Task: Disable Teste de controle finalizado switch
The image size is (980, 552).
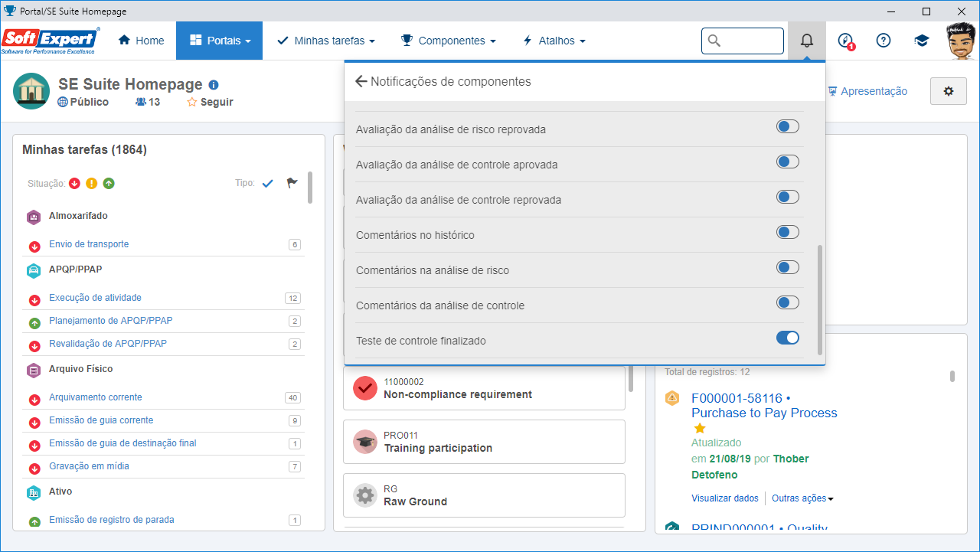Action: 788,338
